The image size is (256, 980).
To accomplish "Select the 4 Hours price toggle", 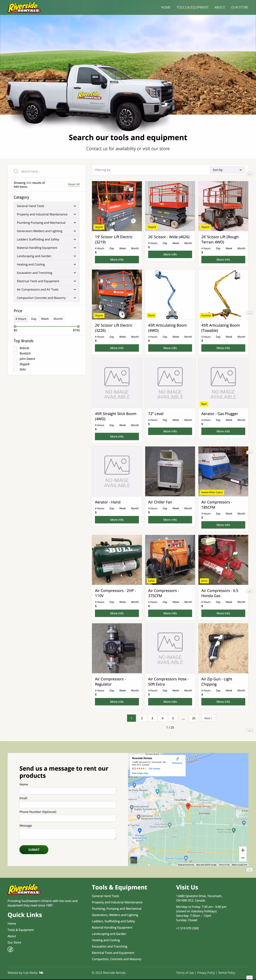I will (x=21, y=319).
